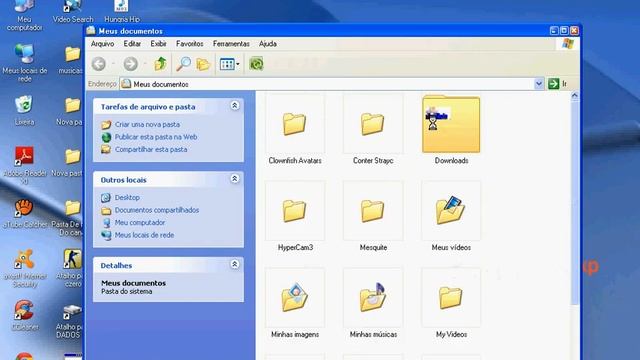Select the Meus vídeos folder

(x=451, y=216)
